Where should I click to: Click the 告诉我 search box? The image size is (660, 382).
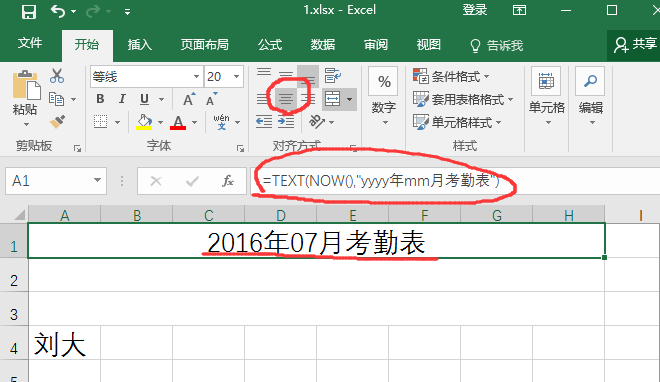point(497,45)
